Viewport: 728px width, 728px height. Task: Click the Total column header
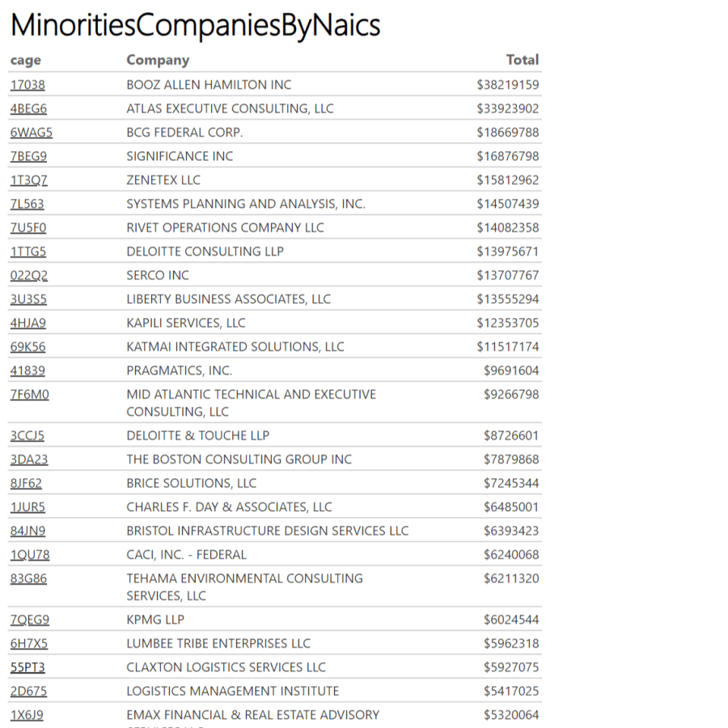(522, 60)
